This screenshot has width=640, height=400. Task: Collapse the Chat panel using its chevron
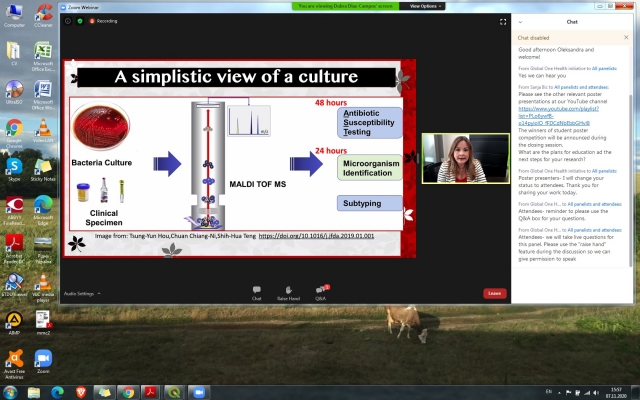click(521, 20)
